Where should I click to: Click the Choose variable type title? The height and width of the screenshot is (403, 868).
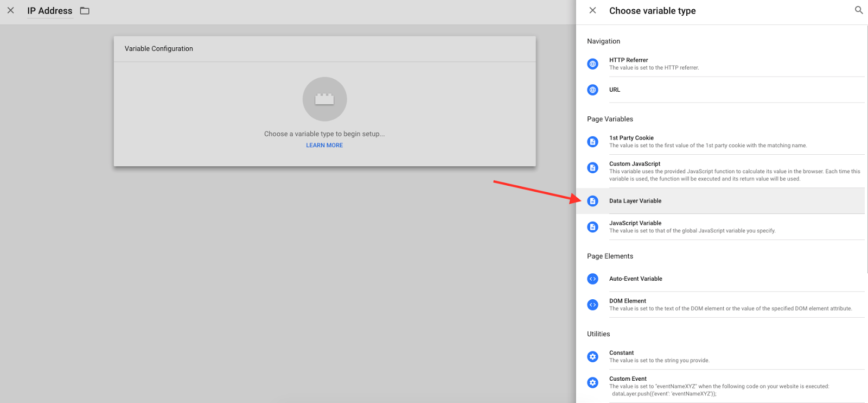pos(652,11)
